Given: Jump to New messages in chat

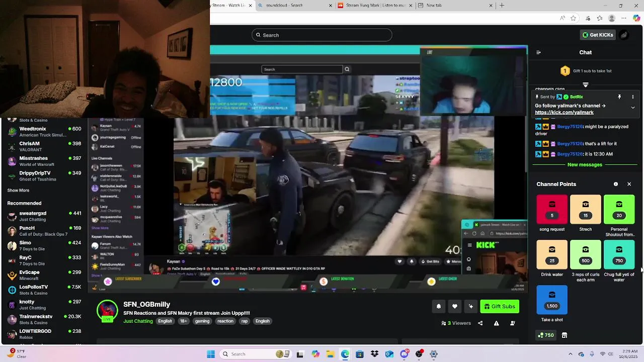Looking at the screenshot, I should [x=585, y=165].
